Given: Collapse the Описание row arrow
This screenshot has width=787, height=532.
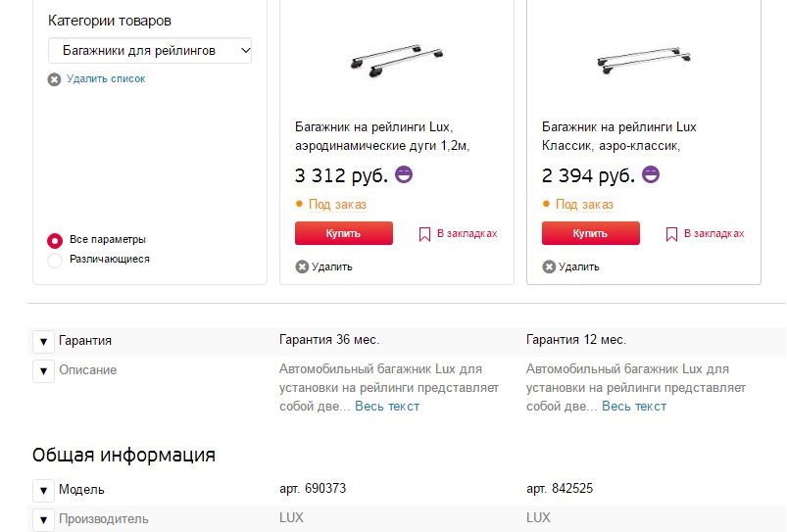Looking at the screenshot, I should coord(44,371).
